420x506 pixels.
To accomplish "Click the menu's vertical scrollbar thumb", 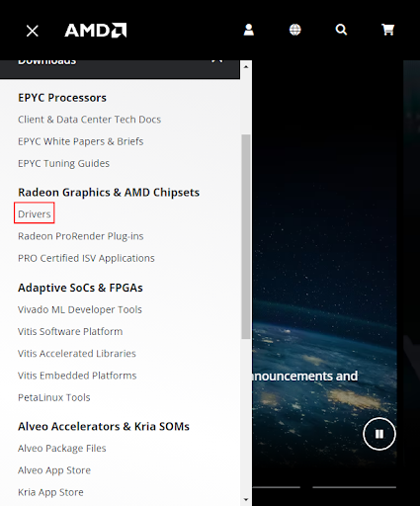I will point(246,236).
